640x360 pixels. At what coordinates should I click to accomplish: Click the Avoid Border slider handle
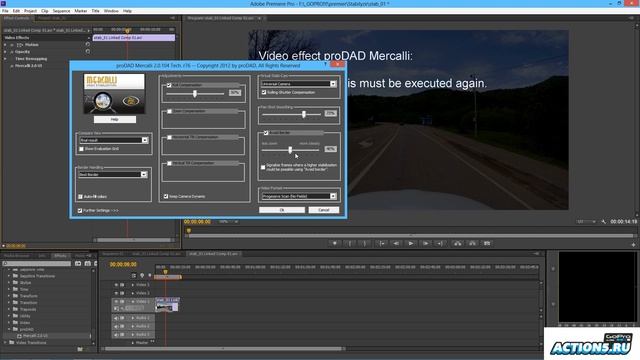290,150
